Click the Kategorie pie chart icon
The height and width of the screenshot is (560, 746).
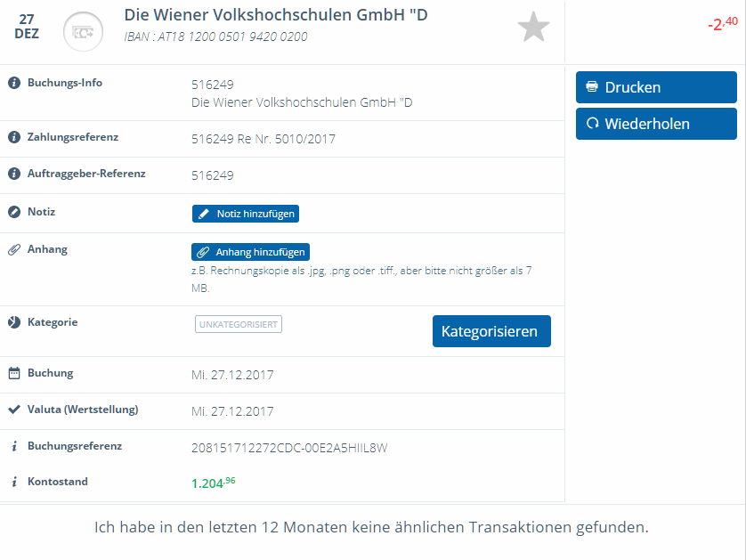pyautogui.click(x=14, y=322)
